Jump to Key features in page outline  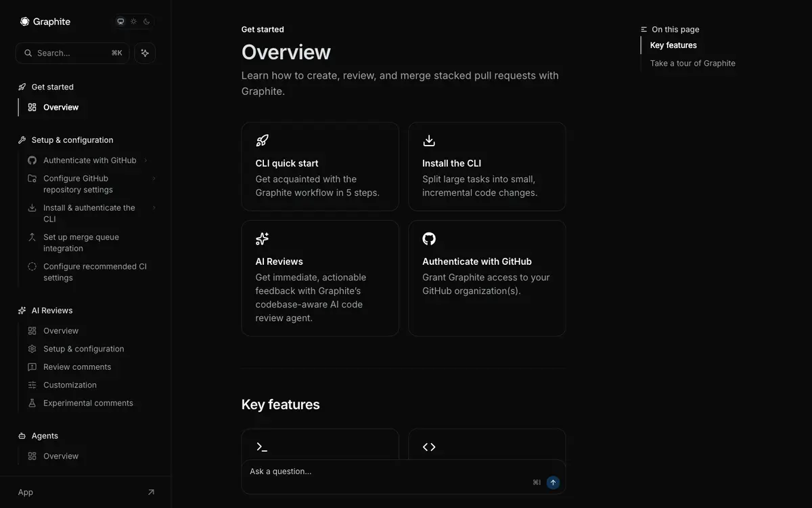coord(673,45)
